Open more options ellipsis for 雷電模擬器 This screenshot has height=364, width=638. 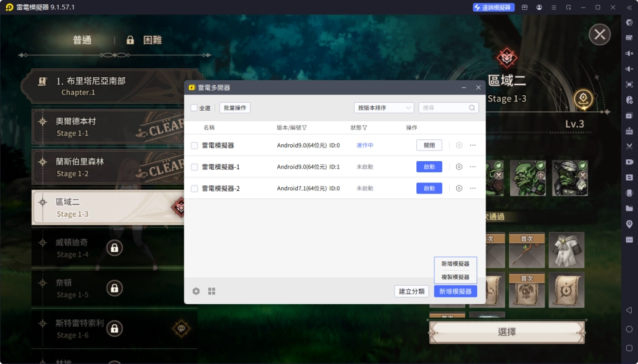[x=473, y=145]
